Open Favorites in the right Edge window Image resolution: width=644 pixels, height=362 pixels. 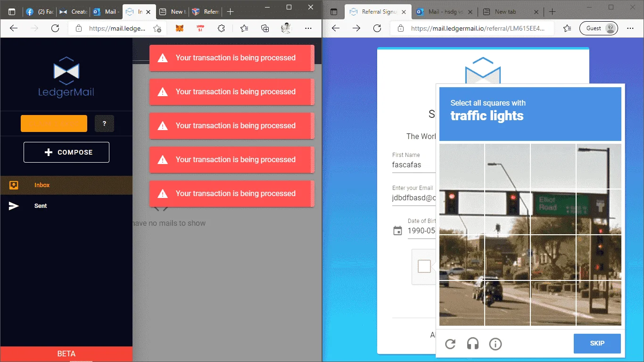click(567, 28)
